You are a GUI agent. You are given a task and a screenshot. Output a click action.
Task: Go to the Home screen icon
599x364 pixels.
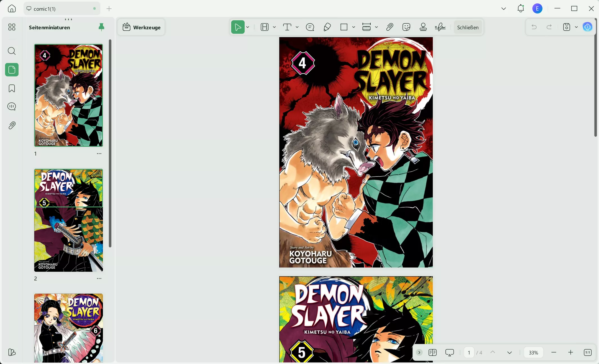click(12, 8)
